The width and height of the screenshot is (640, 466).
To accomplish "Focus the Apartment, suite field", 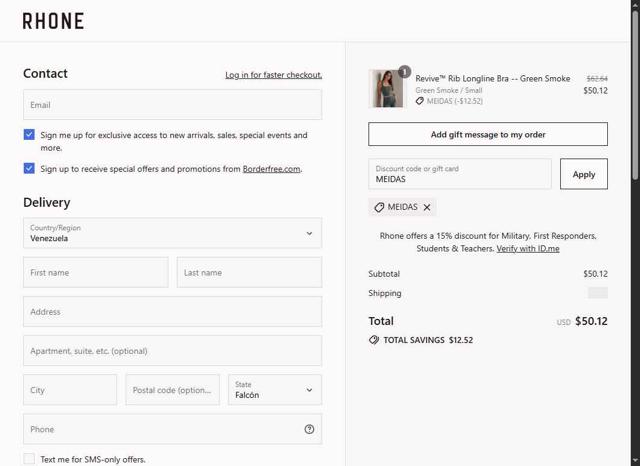I will tap(172, 351).
